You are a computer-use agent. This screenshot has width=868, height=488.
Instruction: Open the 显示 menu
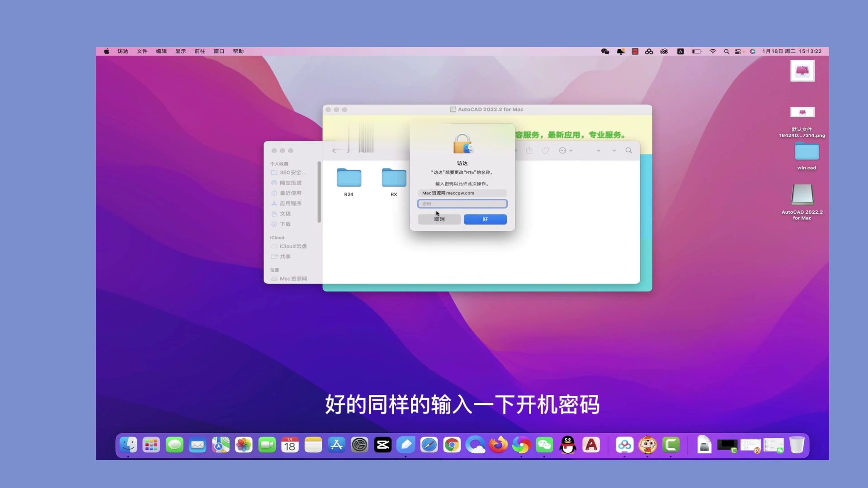pyautogui.click(x=180, y=52)
